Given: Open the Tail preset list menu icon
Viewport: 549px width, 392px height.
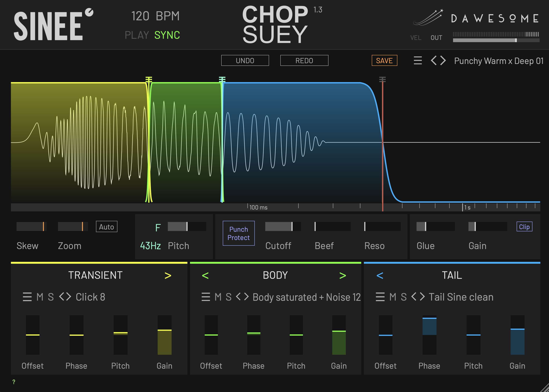Looking at the screenshot, I should [380, 297].
